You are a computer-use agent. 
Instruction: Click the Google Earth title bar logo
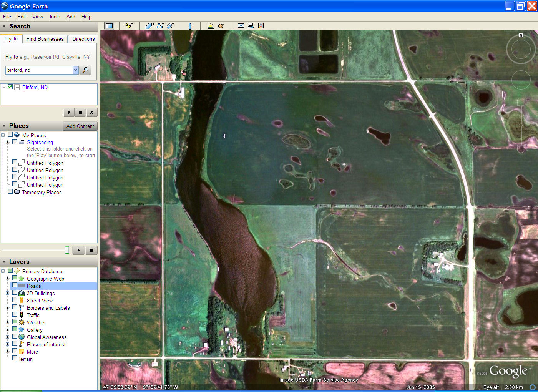tap(5, 6)
